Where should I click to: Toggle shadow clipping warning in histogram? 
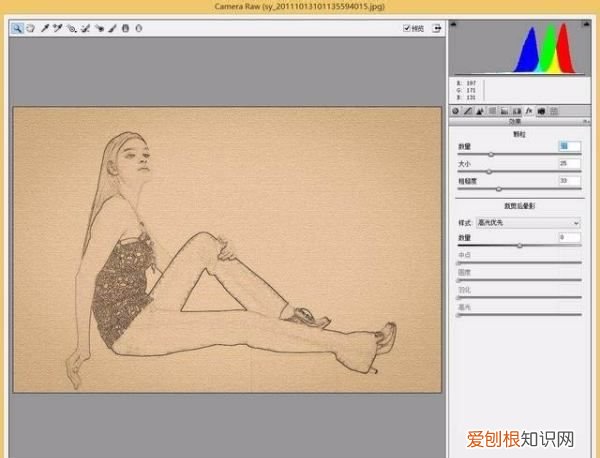coord(453,25)
